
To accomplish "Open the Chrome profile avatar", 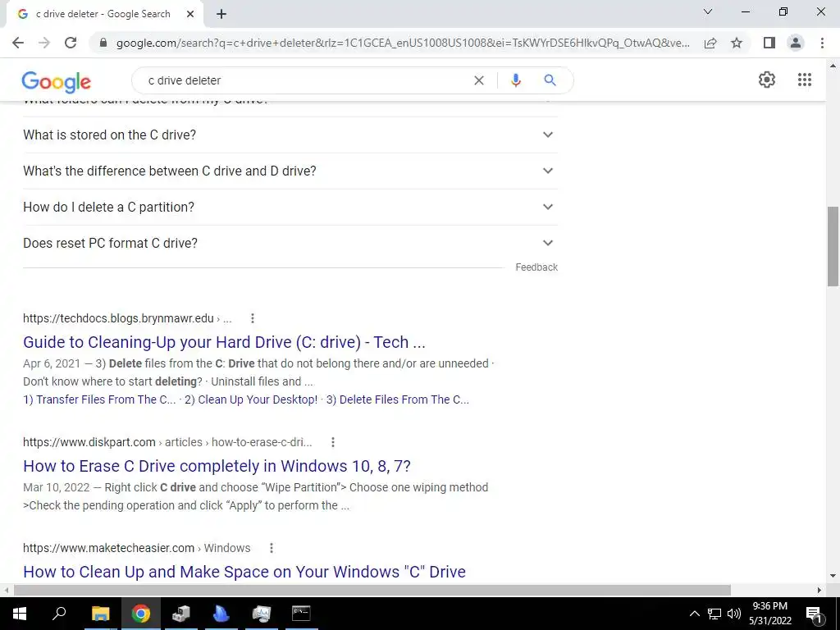I will 796,43.
